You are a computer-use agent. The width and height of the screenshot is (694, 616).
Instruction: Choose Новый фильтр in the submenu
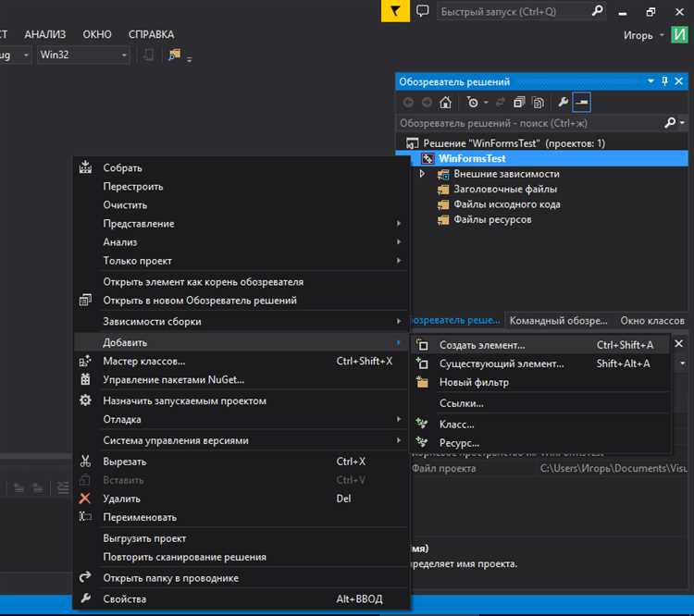541,382
